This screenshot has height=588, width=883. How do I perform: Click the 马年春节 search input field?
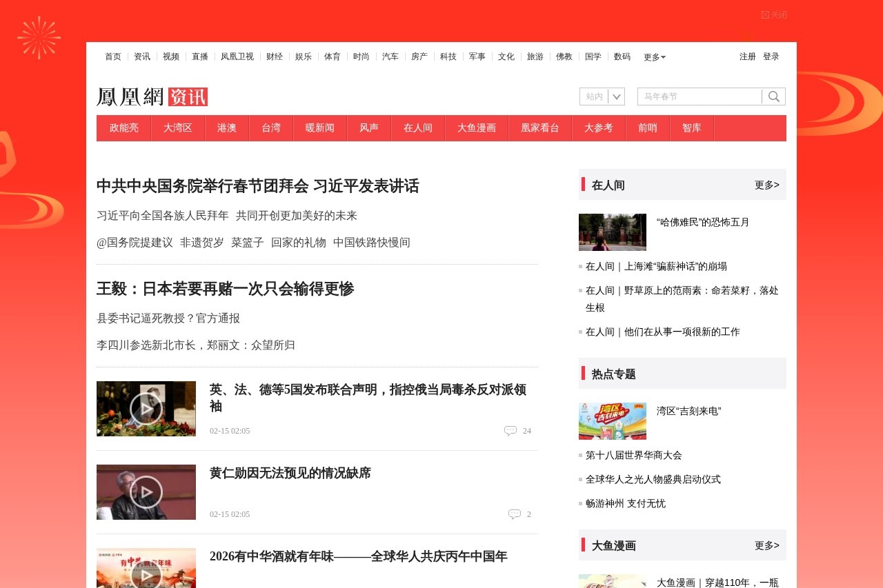click(700, 97)
